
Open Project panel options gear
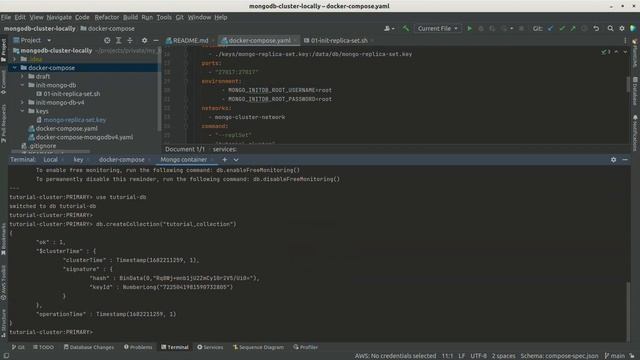click(144, 40)
